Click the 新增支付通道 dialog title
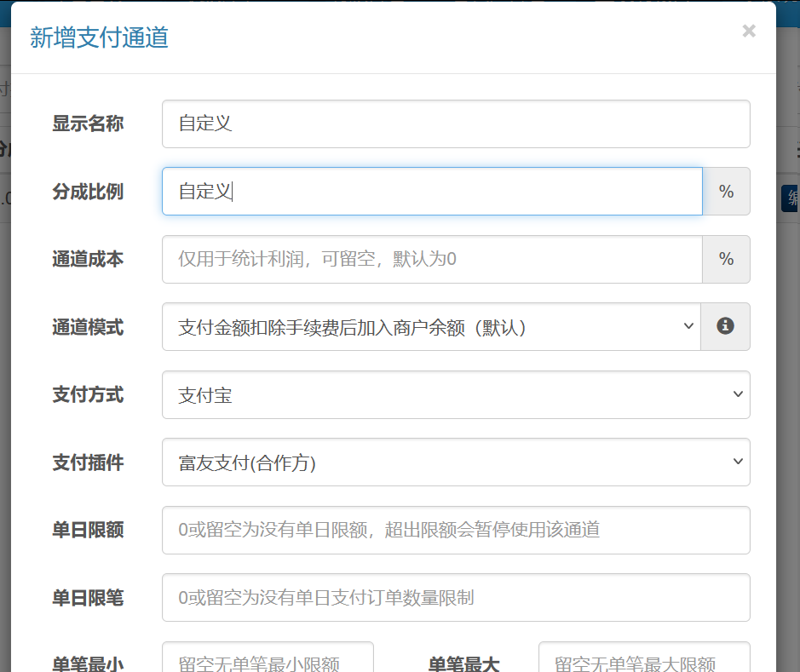The image size is (800, 672). [x=99, y=37]
